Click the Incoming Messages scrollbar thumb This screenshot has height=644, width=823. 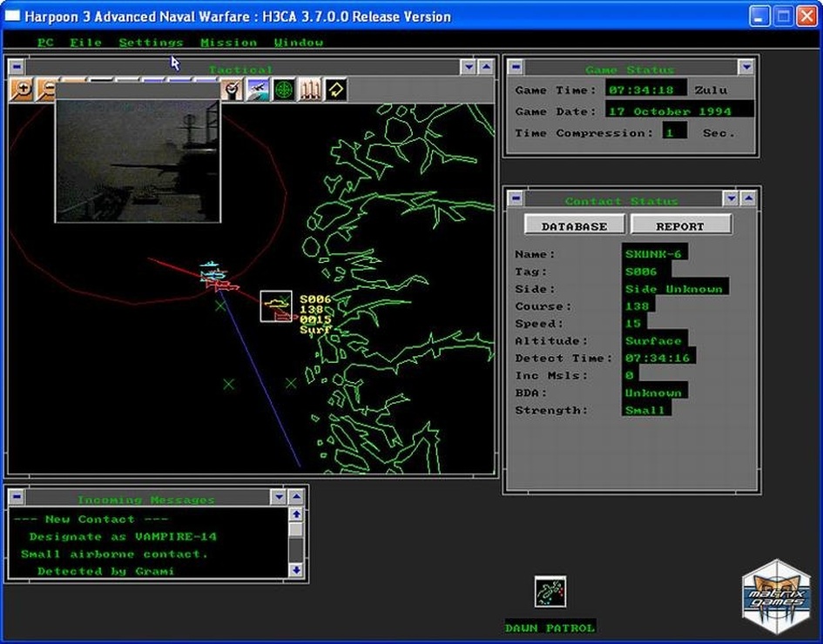coord(296,532)
